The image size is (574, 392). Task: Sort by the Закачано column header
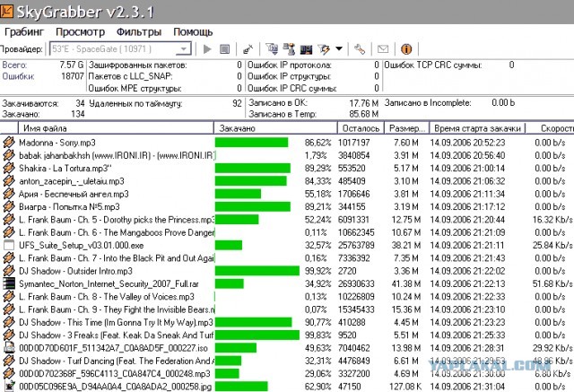275,128
